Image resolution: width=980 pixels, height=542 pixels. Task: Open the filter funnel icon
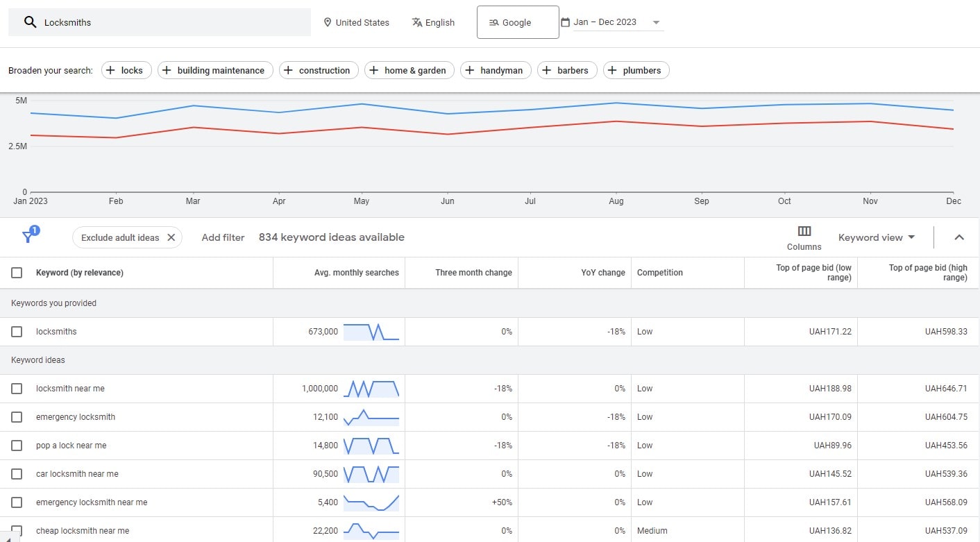point(28,237)
